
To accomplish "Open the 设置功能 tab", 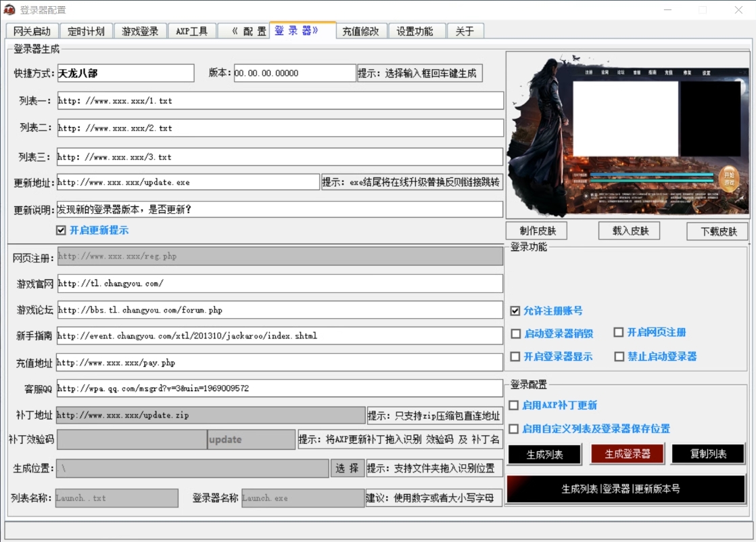I will tap(417, 31).
